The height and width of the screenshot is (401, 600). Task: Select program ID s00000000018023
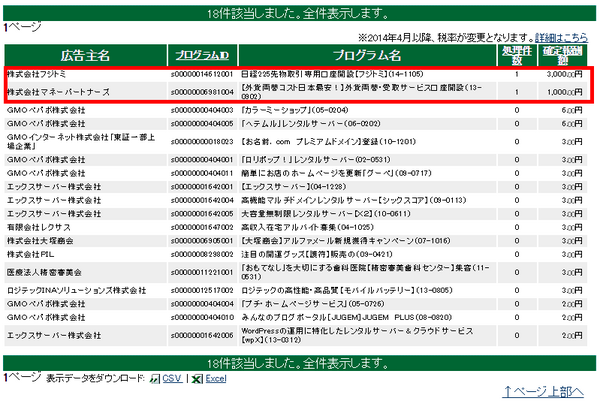tap(202, 142)
